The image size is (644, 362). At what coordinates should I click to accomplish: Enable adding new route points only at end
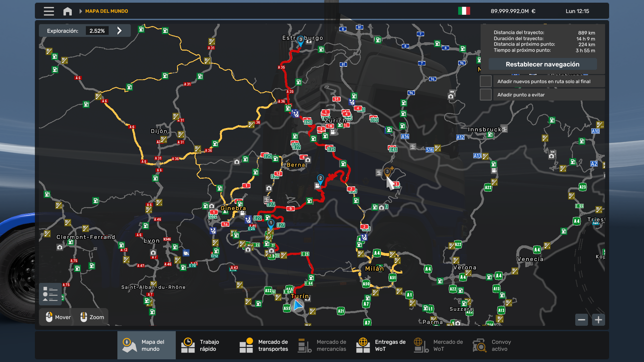[486, 81]
